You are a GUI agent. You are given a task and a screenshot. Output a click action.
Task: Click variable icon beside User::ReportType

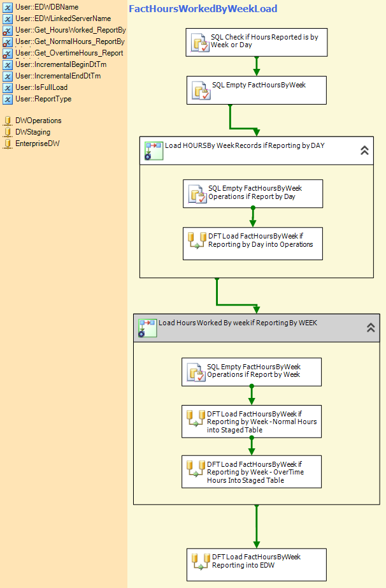pyautogui.click(x=8, y=99)
